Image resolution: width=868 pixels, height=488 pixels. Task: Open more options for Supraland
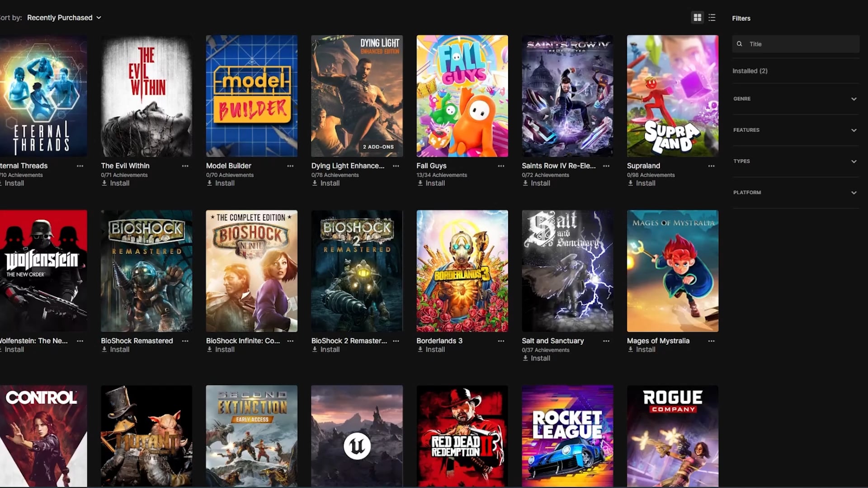[x=712, y=166]
